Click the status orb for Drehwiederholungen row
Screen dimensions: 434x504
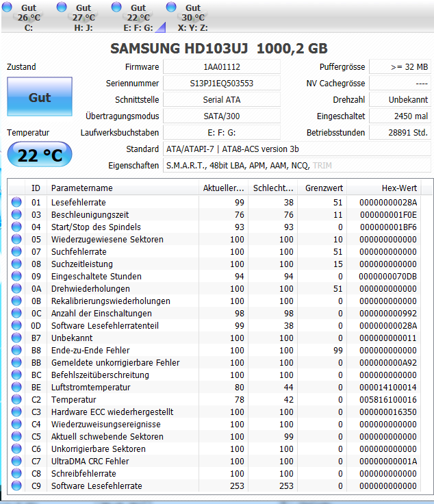(x=16, y=288)
